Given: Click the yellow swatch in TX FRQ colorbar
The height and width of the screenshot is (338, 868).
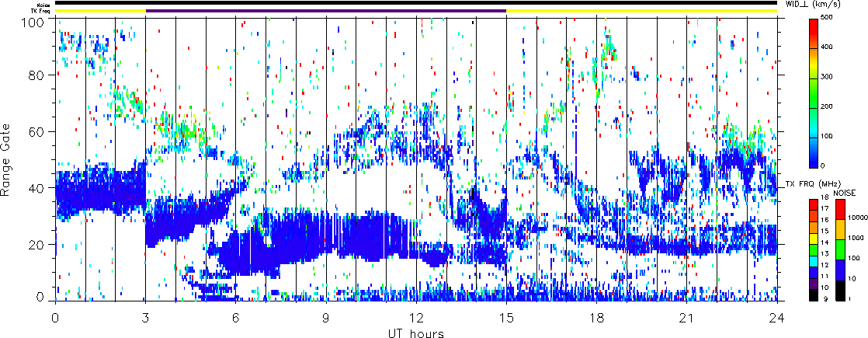Looking at the screenshot, I should pyautogui.click(x=813, y=239).
